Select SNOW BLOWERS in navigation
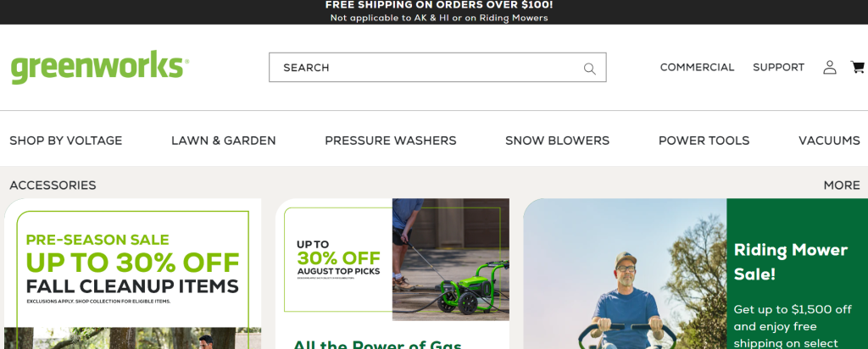The image size is (868, 349). [x=558, y=141]
